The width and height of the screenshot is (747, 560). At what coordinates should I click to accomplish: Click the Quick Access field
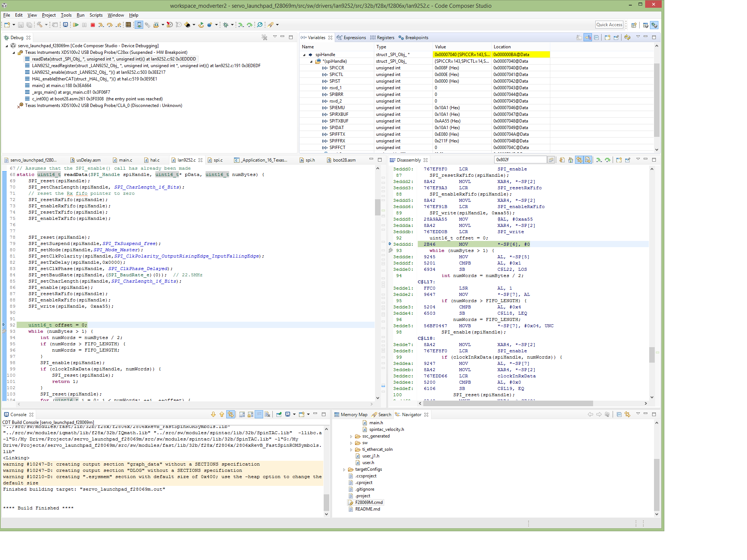[609, 25]
